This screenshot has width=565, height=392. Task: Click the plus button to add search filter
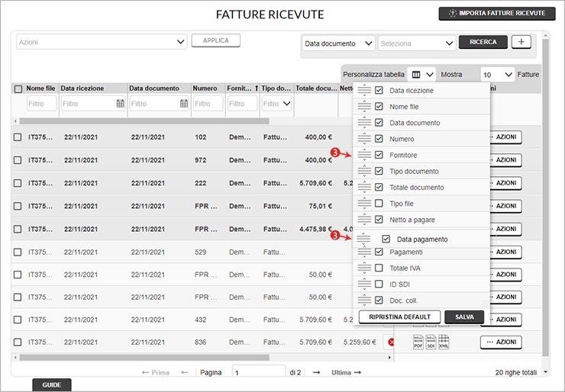click(521, 42)
